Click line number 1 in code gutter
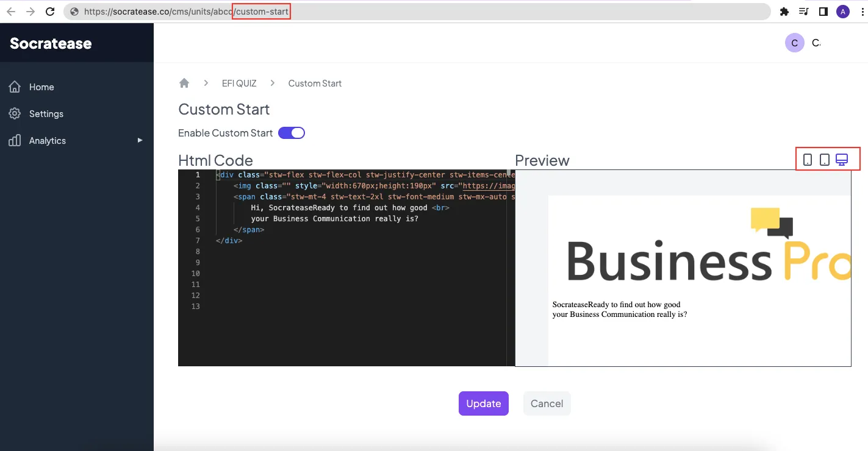Screen dimensions: 868x451 197,175
